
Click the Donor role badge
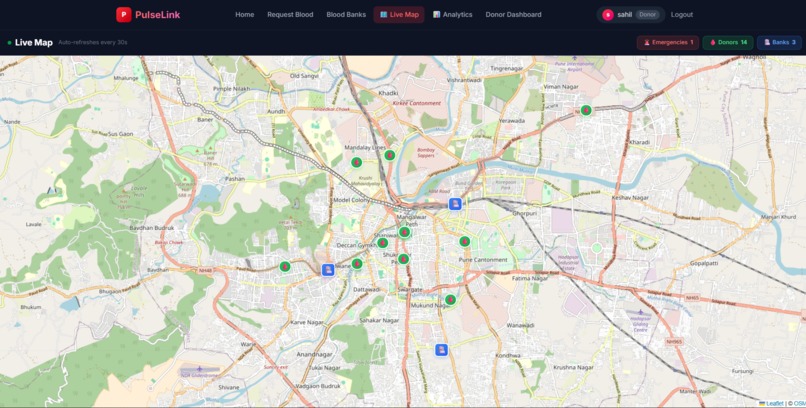(x=647, y=14)
